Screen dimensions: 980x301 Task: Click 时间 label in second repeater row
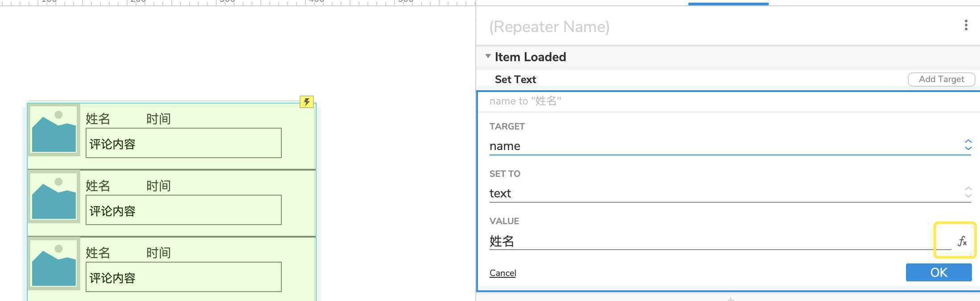click(158, 186)
